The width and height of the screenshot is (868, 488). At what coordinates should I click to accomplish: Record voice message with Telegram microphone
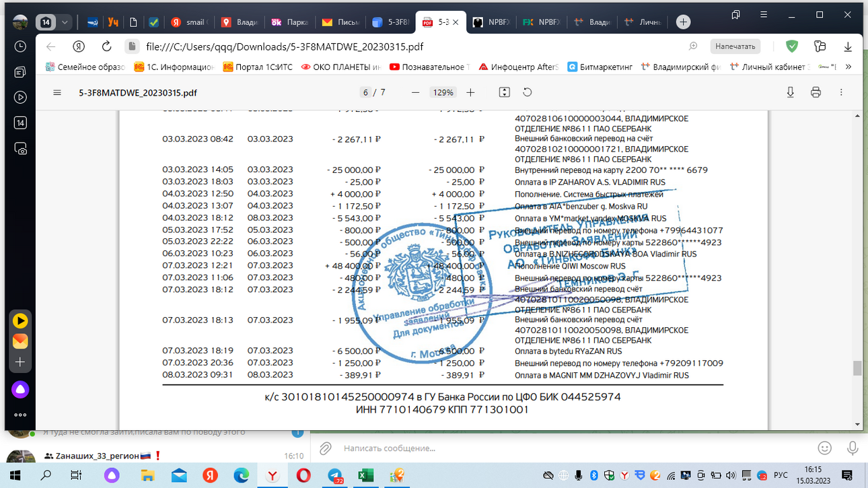tap(852, 448)
